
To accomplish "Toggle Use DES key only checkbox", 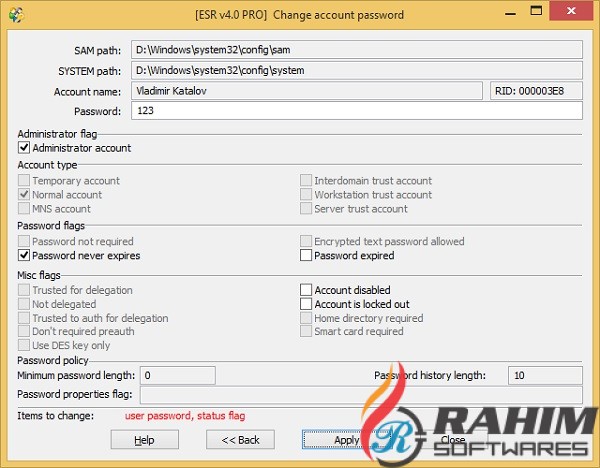I will click(24, 345).
